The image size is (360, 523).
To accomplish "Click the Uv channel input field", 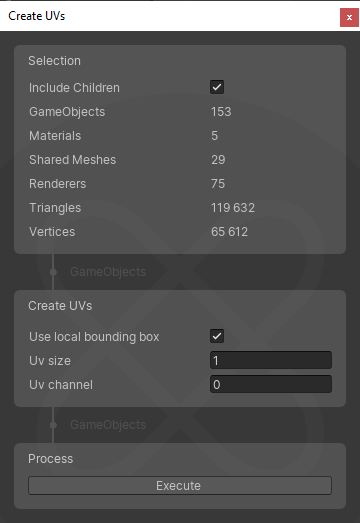I will 271,384.
